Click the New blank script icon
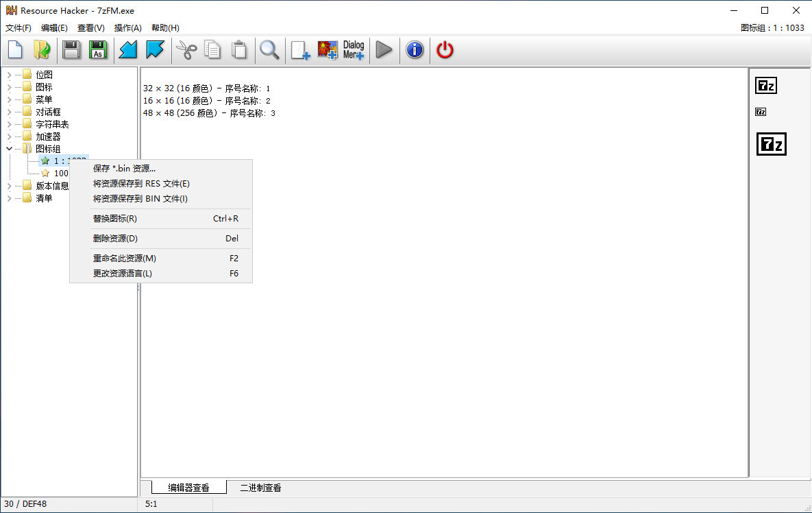Viewport: 812px width, 513px height. 16,50
